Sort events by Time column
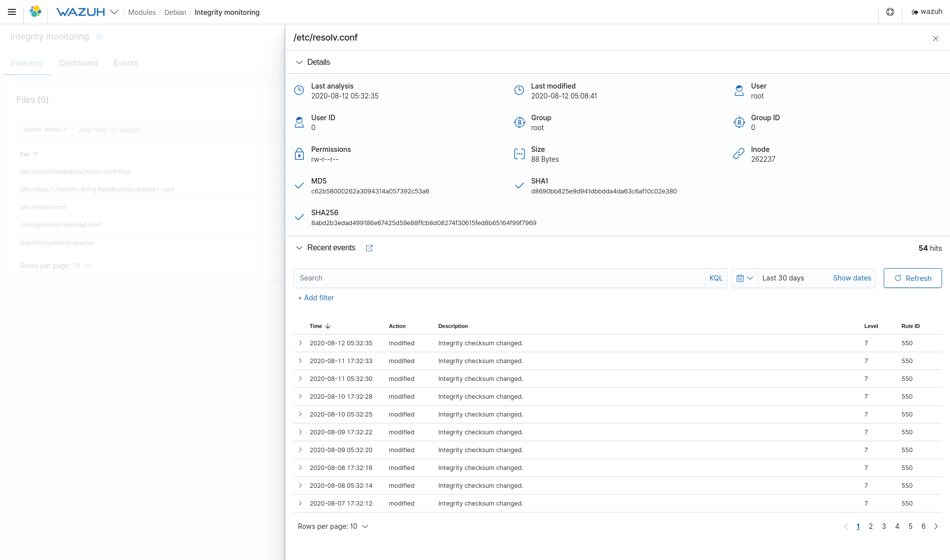 (320, 326)
